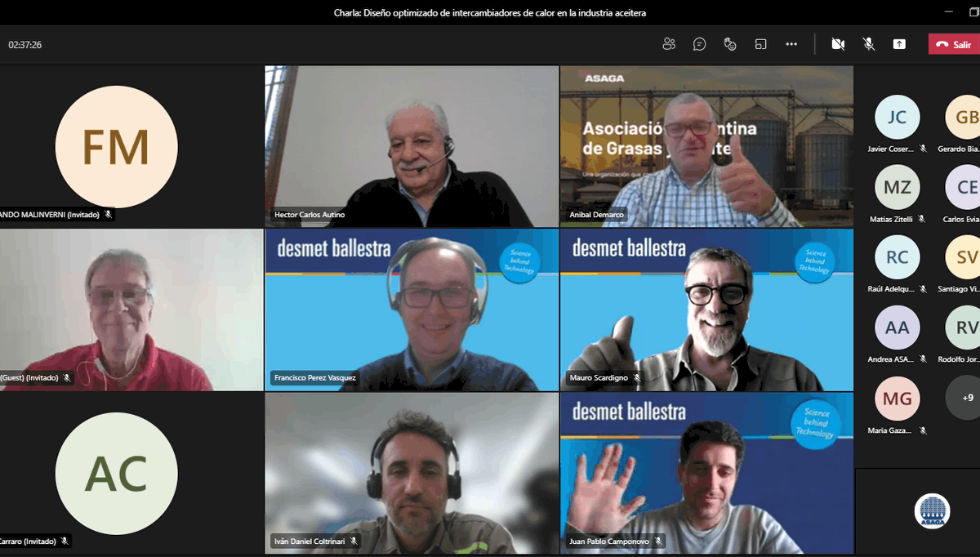Viewport: 980px width, 557px height.
Task: Open raise hand and reactions
Action: [730, 44]
